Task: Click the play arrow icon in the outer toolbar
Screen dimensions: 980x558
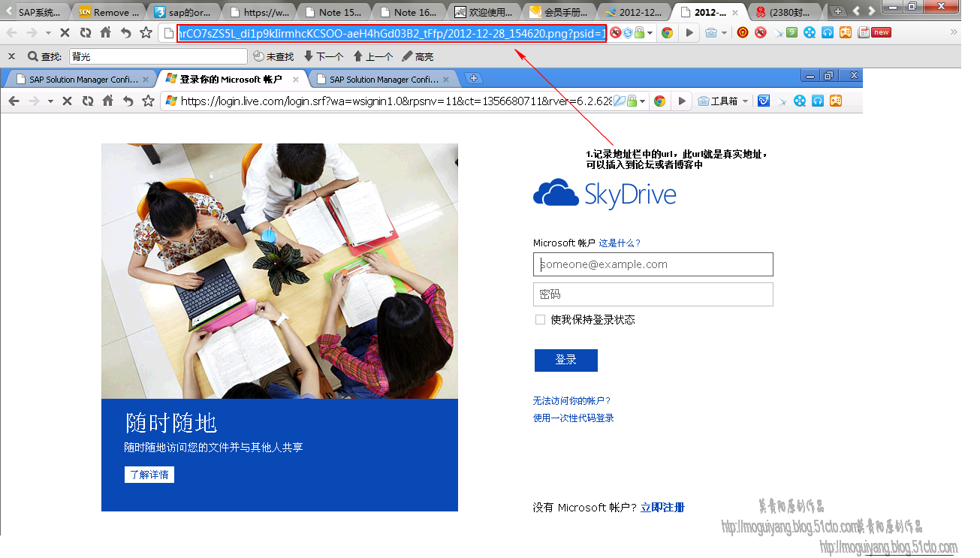Action: click(x=689, y=33)
